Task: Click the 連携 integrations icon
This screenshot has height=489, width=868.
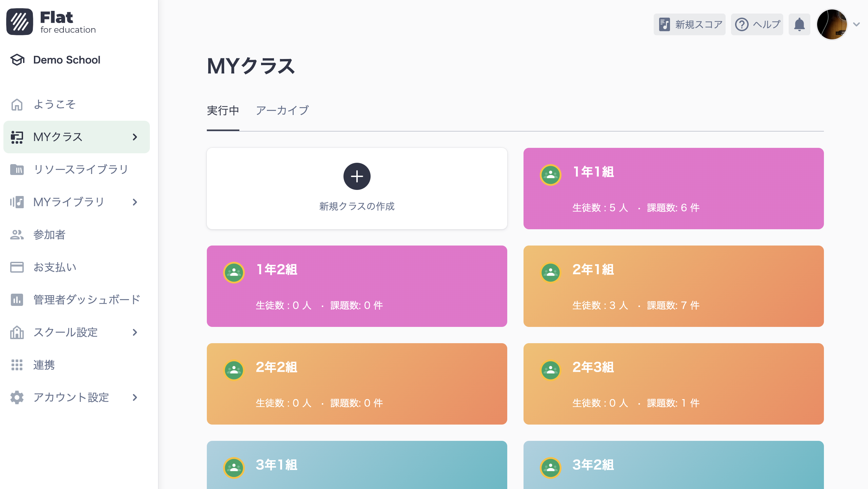Action: pos(17,365)
